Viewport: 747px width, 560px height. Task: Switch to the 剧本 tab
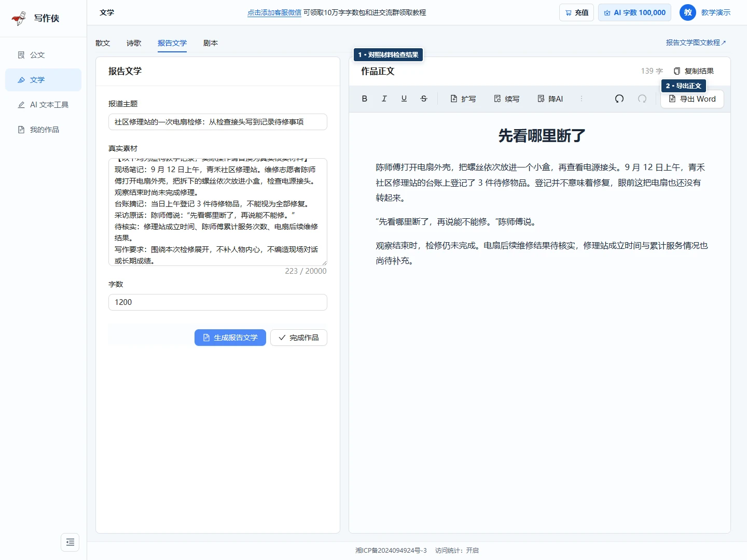pyautogui.click(x=211, y=43)
